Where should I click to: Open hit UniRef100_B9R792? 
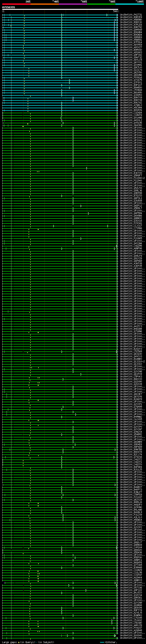pyautogui.click(x=131, y=27)
